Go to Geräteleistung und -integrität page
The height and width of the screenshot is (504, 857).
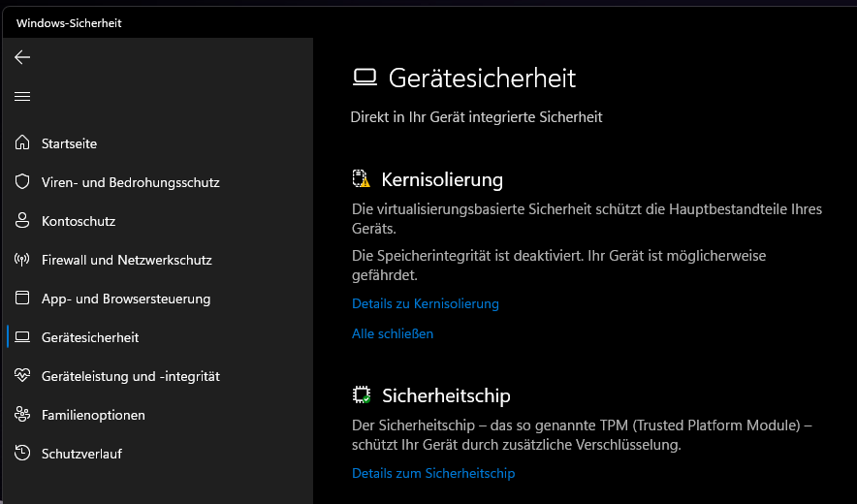point(130,376)
